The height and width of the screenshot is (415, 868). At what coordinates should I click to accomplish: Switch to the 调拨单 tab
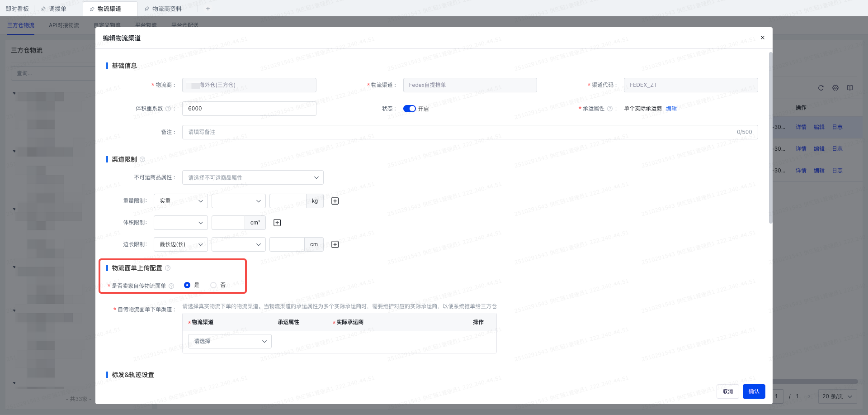point(57,9)
